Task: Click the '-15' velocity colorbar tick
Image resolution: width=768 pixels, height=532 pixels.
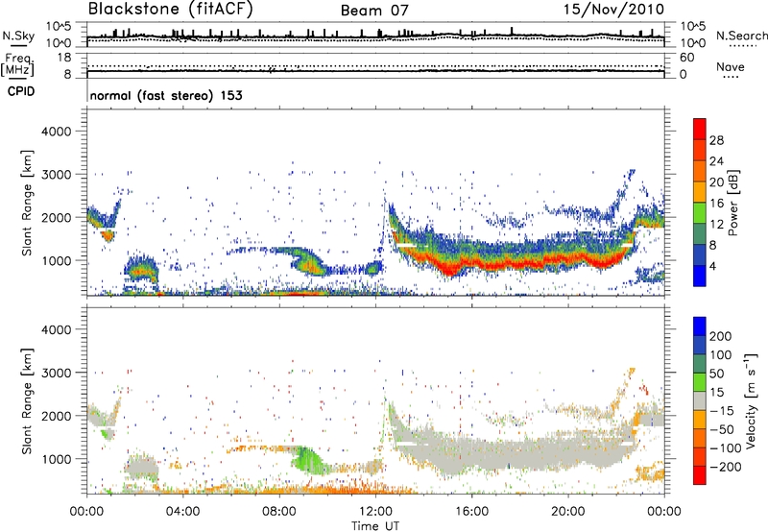Action: click(722, 411)
